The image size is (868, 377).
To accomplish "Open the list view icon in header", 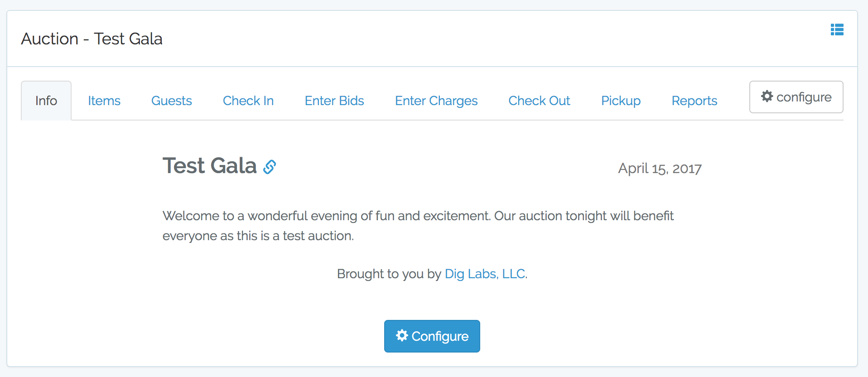I will coord(837,29).
